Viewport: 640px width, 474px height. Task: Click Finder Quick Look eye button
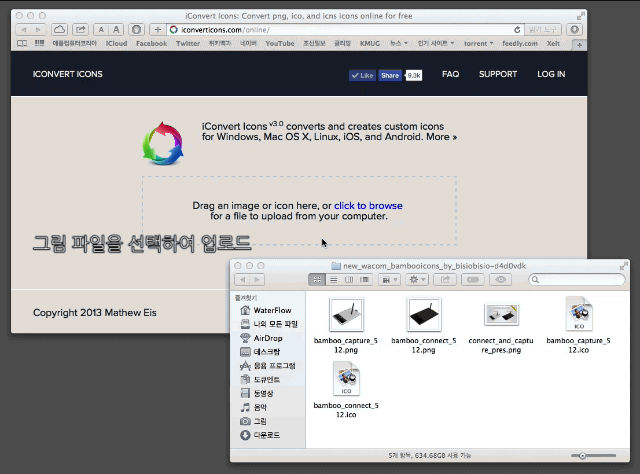[x=500, y=280]
